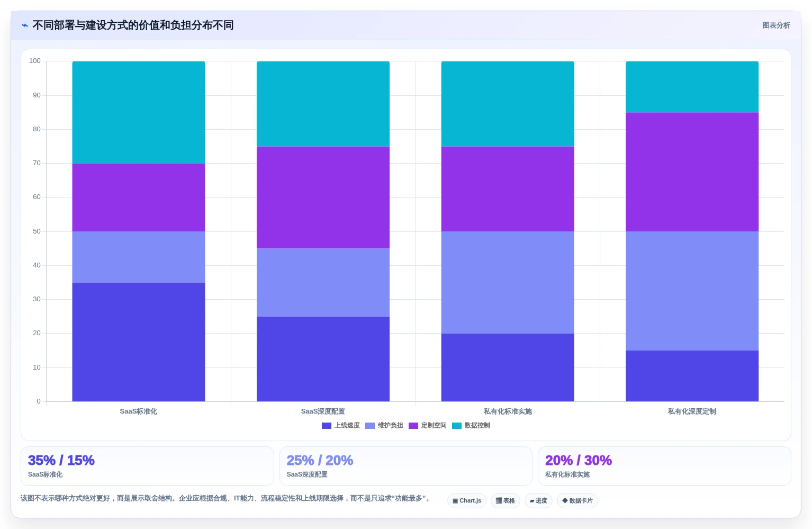Open the 35% / 15% SaaS标准化 card
This screenshot has width=812, height=529.
(147, 466)
